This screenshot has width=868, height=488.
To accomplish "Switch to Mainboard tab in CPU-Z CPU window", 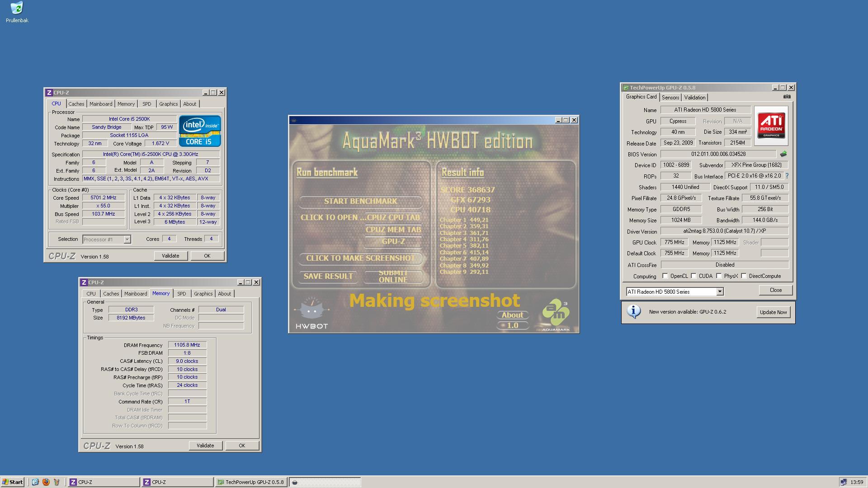I will (x=100, y=104).
